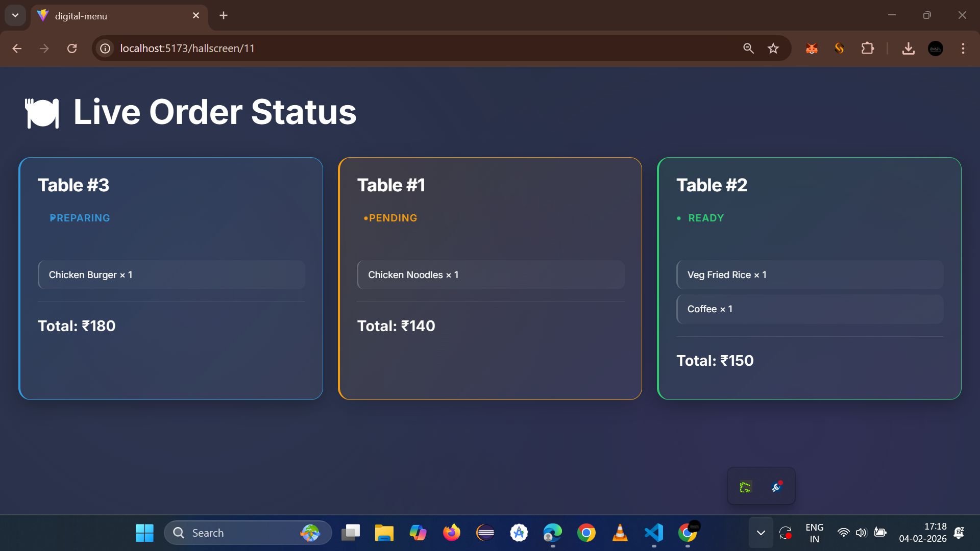
Task: Click the Live Order Status heading
Action: (x=215, y=112)
